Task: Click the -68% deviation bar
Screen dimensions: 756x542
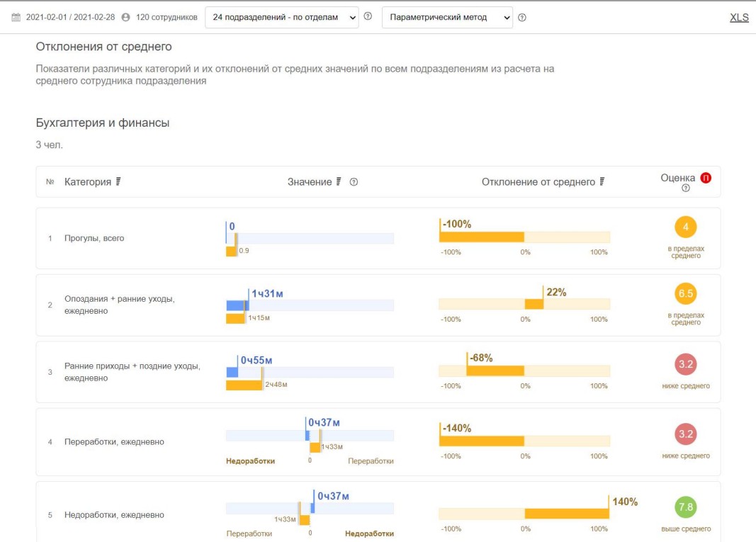Action: [495, 371]
